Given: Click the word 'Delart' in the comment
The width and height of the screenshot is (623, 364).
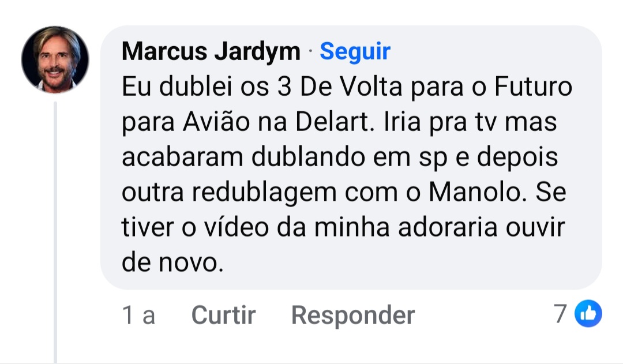Looking at the screenshot, I should tap(332, 122).
